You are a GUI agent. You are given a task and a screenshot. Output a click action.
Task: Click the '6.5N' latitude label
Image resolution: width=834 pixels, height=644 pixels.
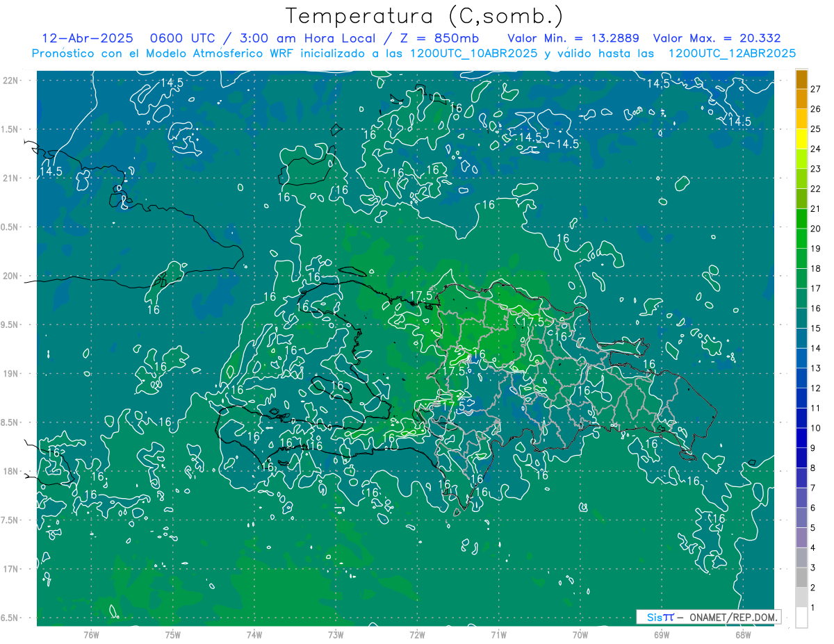pyautogui.click(x=10, y=618)
